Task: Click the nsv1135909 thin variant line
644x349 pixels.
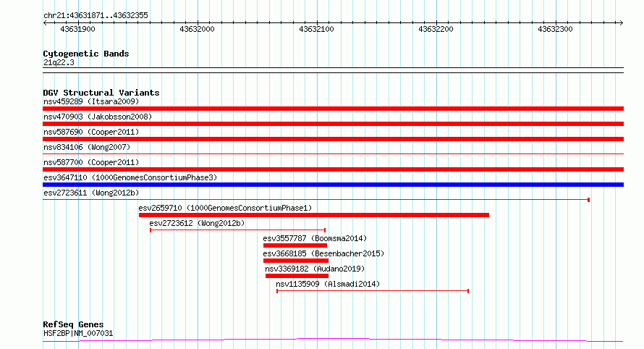Action: coord(373,291)
